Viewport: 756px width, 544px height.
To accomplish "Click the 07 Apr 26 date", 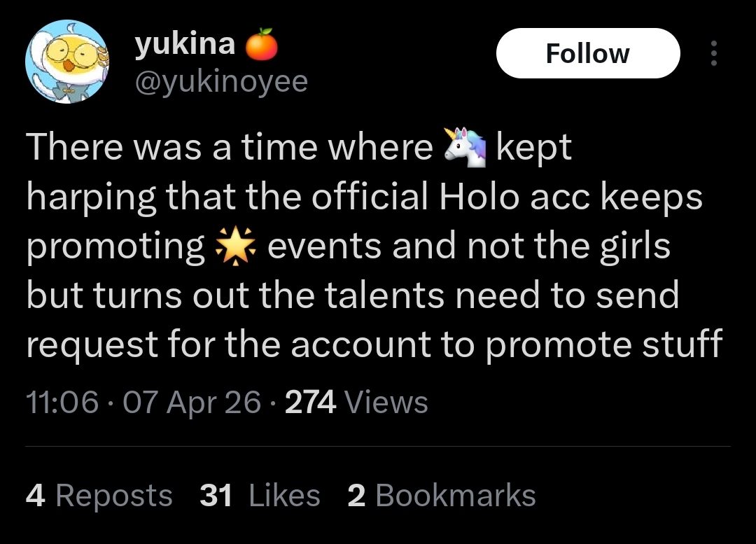I will point(192,402).
